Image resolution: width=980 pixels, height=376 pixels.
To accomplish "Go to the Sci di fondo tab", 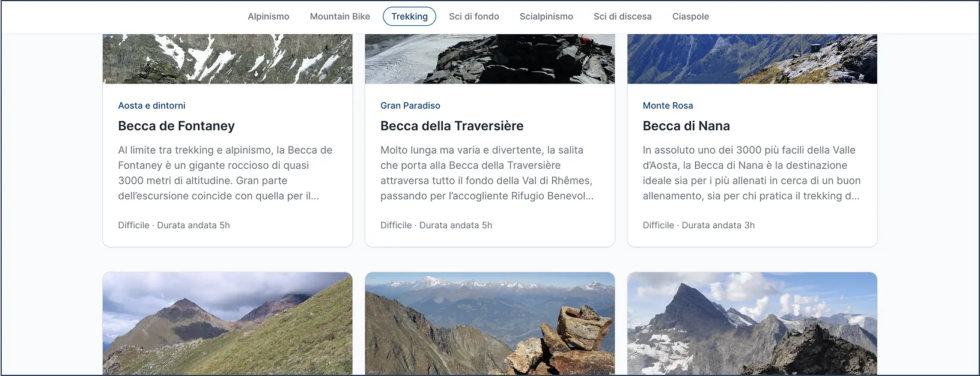I will tap(473, 17).
